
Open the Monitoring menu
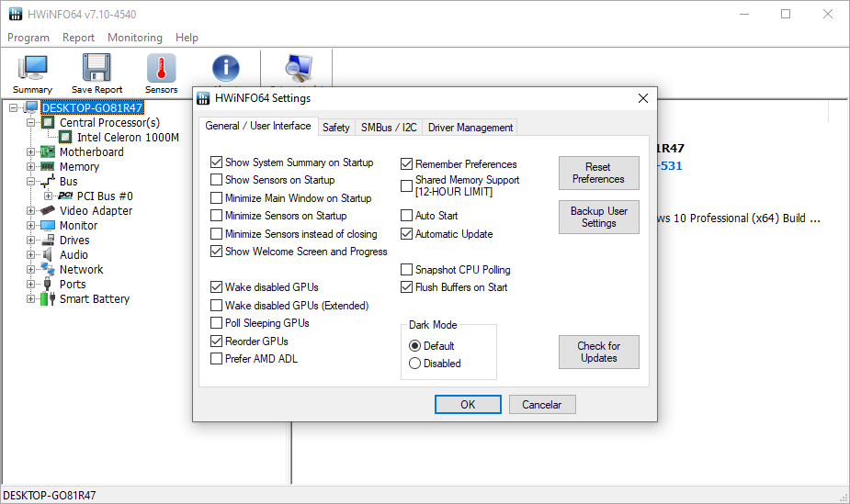coord(134,38)
